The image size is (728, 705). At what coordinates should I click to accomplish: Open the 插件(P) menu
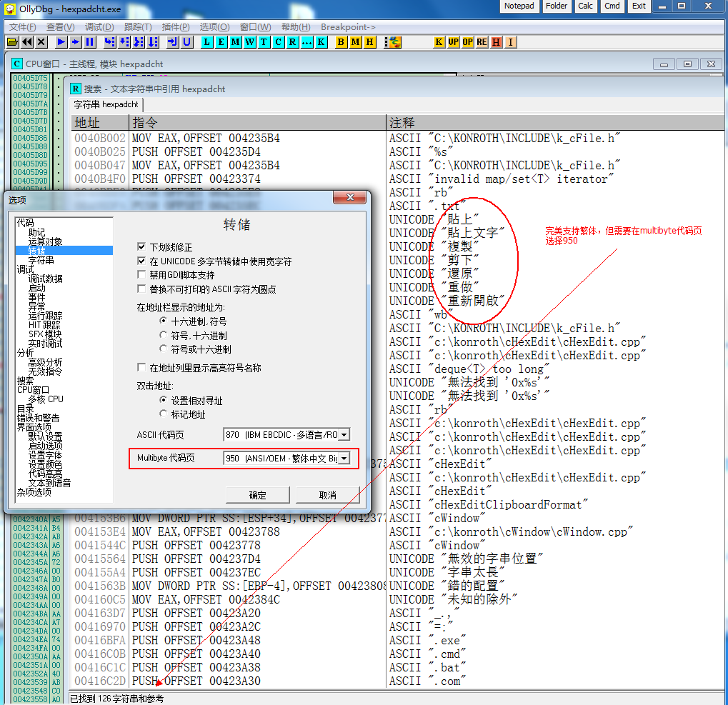click(x=176, y=27)
